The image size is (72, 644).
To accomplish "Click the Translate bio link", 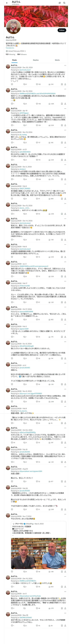I will point(10,48).
